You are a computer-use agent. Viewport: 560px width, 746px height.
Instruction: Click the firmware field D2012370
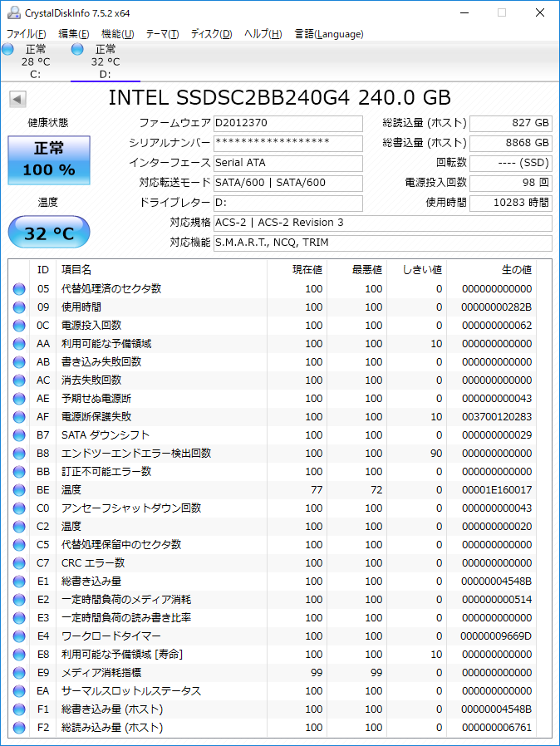(x=287, y=124)
